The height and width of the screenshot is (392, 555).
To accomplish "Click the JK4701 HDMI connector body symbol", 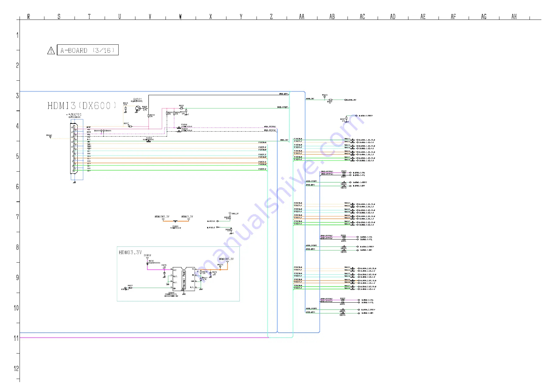I will 74,148.
